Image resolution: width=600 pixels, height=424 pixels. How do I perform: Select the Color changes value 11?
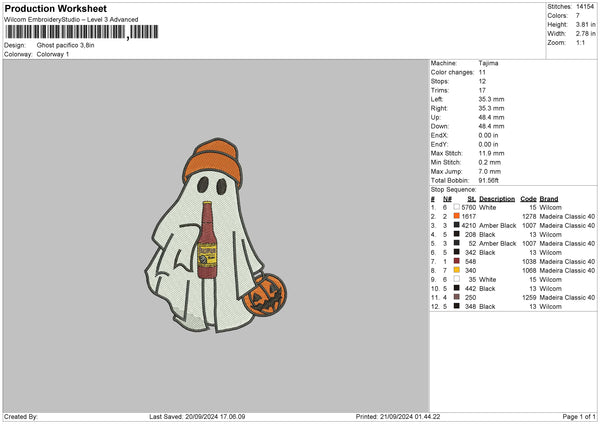click(482, 72)
